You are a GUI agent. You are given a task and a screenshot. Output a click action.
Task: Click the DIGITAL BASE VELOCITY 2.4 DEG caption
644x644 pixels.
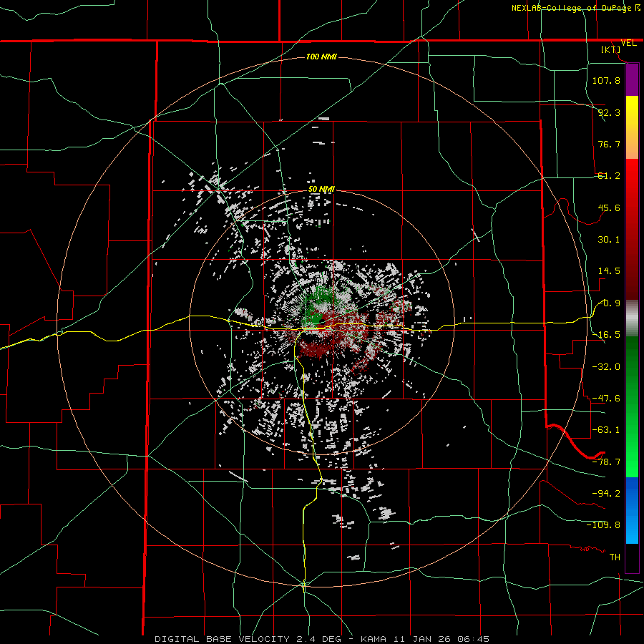248,639
